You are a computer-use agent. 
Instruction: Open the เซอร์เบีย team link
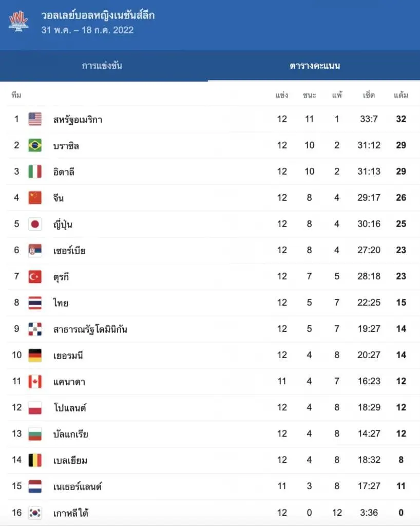coord(69,251)
